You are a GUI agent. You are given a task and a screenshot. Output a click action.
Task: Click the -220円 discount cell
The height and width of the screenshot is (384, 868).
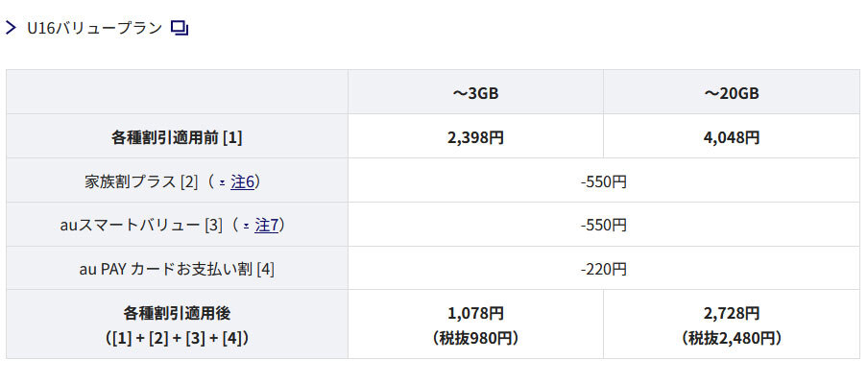coord(603,270)
